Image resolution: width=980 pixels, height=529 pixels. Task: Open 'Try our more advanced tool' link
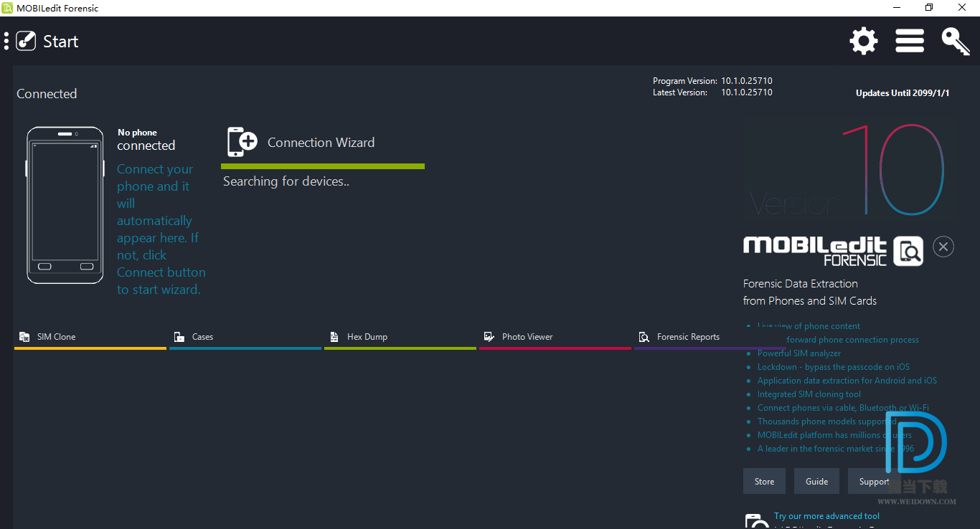pyautogui.click(x=826, y=516)
